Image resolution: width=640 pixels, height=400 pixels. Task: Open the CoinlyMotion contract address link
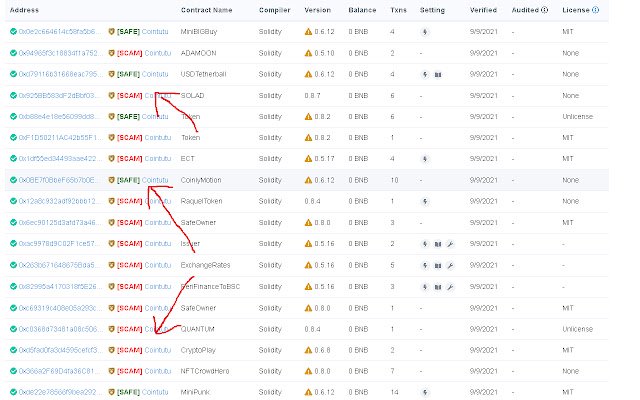pos(59,180)
